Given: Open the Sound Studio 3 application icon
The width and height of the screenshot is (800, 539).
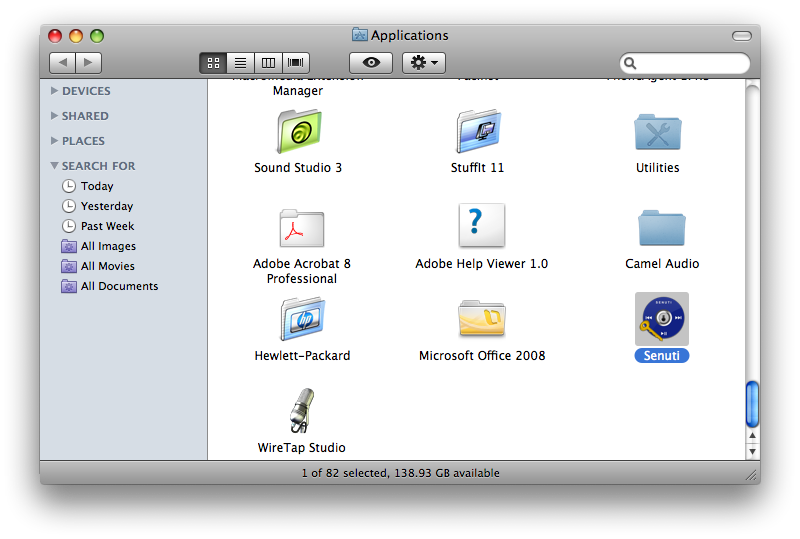Looking at the screenshot, I should (x=298, y=132).
